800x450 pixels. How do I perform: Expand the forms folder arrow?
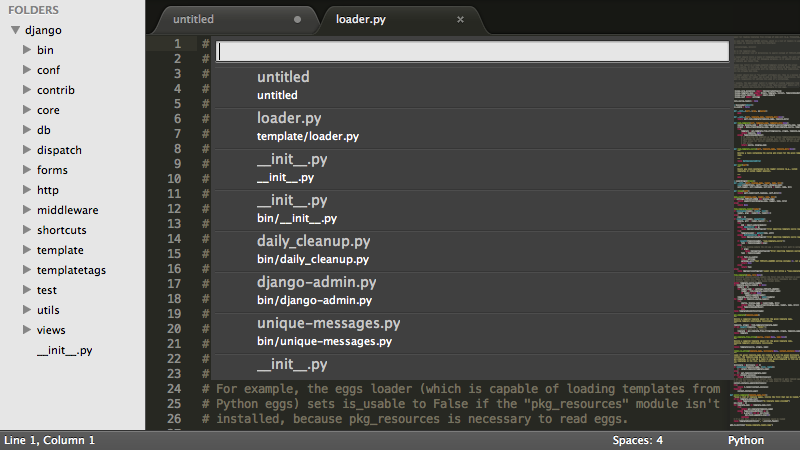pos(27,169)
